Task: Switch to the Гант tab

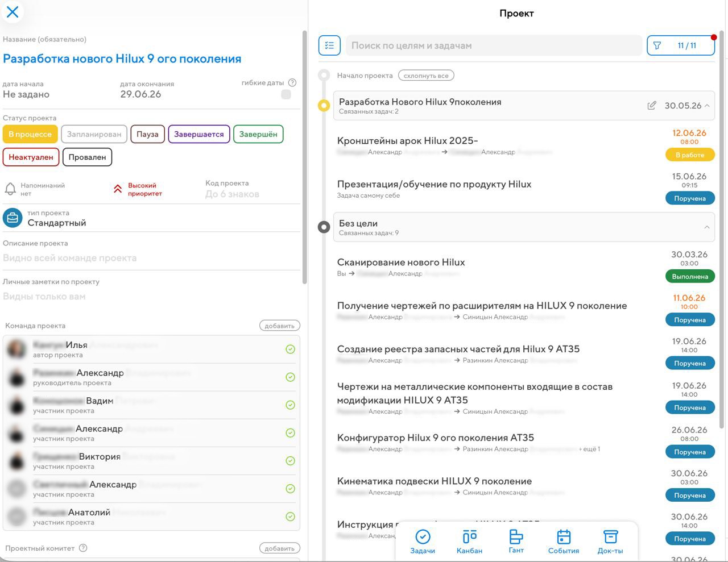Action: click(516, 542)
